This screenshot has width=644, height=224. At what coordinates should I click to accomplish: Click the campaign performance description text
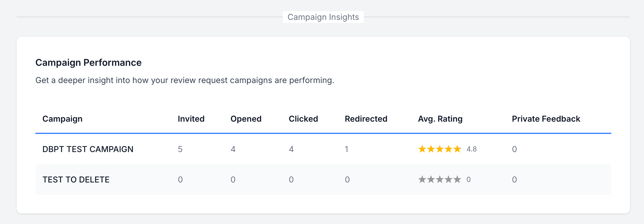tap(185, 80)
